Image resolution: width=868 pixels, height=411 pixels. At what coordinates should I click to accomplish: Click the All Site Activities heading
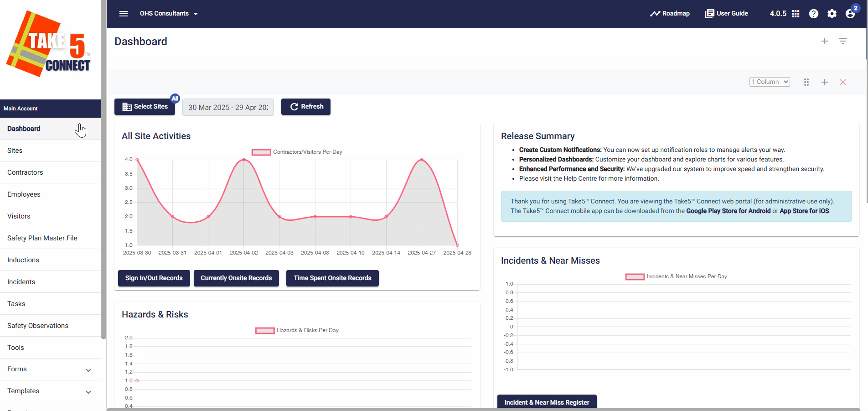[156, 136]
